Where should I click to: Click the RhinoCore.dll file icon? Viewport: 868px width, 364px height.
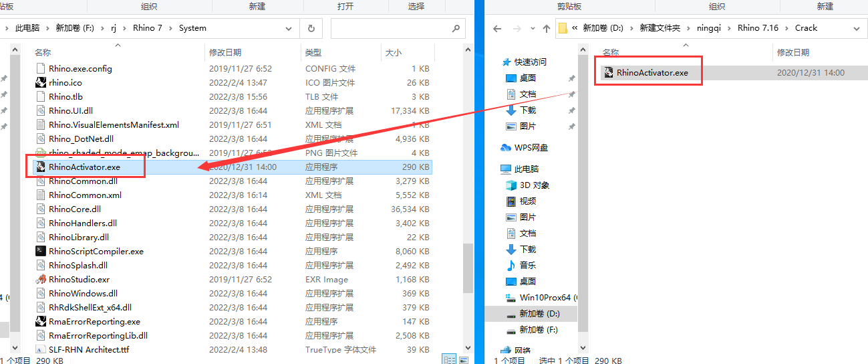click(x=41, y=209)
